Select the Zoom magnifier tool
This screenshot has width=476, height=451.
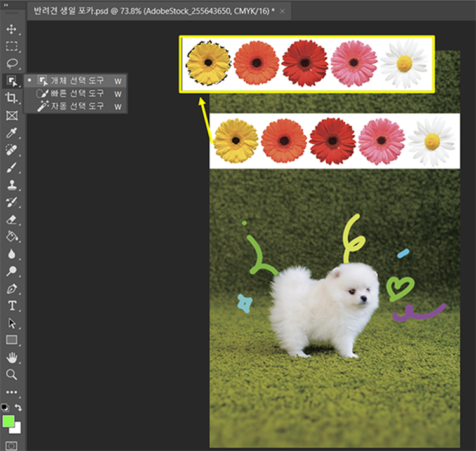pyautogui.click(x=11, y=375)
